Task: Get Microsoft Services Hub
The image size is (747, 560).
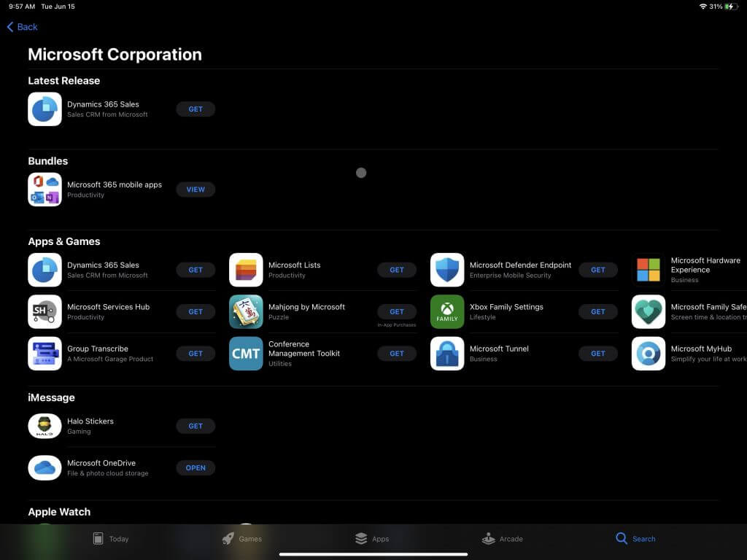Action: pos(196,312)
